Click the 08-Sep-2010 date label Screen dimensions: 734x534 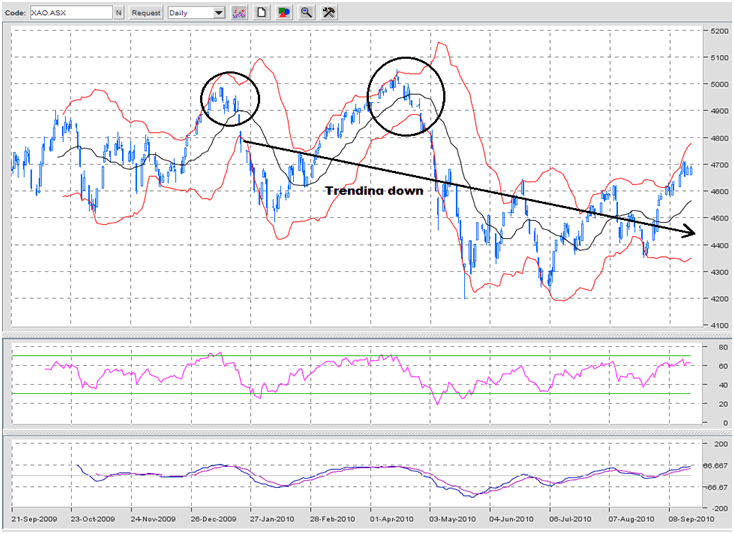pos(691,519)
